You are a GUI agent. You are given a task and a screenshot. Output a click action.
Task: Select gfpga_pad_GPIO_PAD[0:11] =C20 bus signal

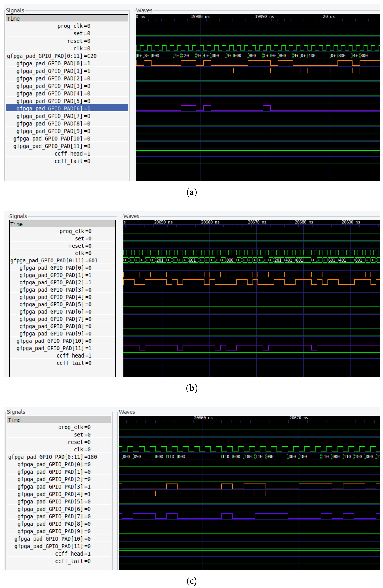(x=52, y=56)
